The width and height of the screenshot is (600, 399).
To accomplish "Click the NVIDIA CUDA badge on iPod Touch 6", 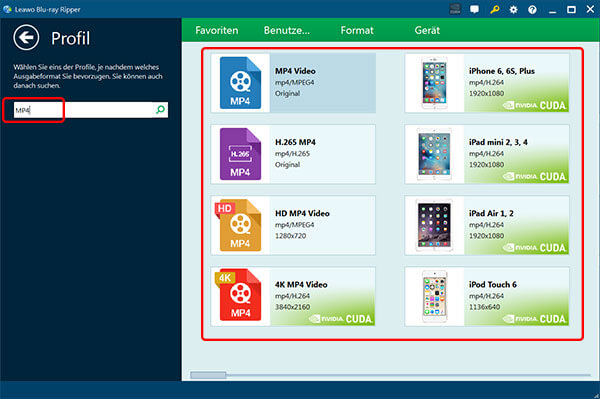I will (534, 319).
